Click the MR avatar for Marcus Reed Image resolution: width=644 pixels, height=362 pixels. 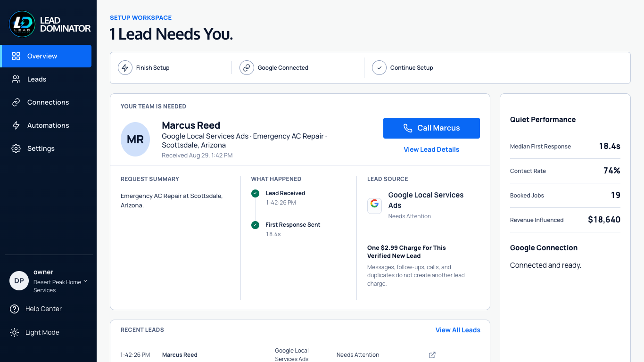tap(135, 140)
